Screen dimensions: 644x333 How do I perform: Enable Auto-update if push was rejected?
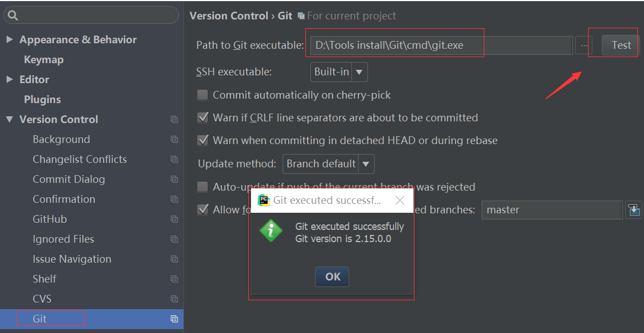tap(203, 187)
